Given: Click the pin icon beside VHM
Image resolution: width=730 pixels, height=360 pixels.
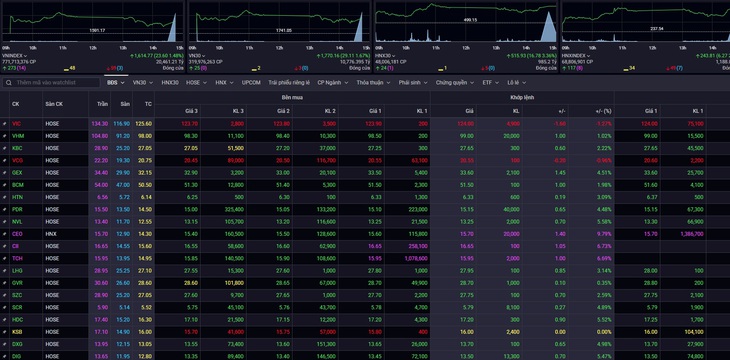Looking at the screenshot, I should click(x=5, y=136).
